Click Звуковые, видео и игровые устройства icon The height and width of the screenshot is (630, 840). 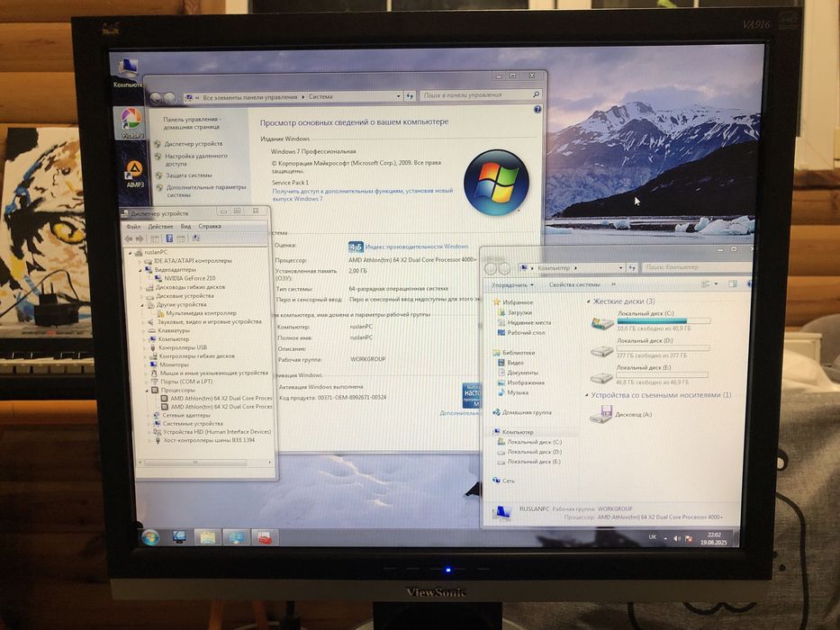pyautogui.click(x=151, y=322)
